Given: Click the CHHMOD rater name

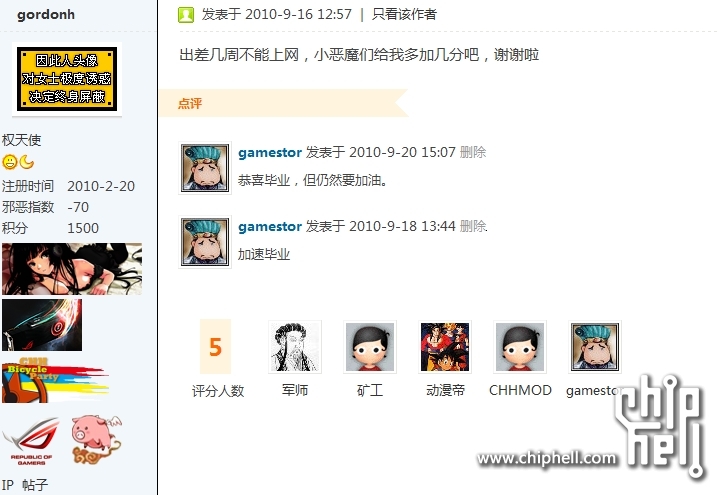Looking at the screenshot, I should (x=520, y=390).
